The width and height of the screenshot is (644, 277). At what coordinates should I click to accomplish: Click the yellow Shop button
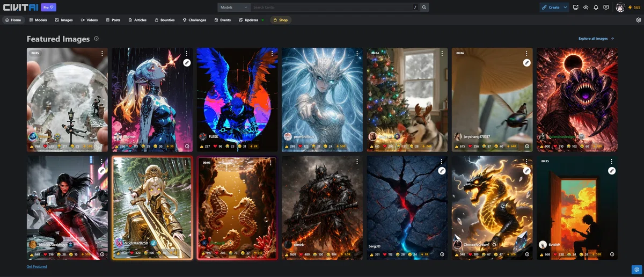pyautogui.click(x=281, y=20)
